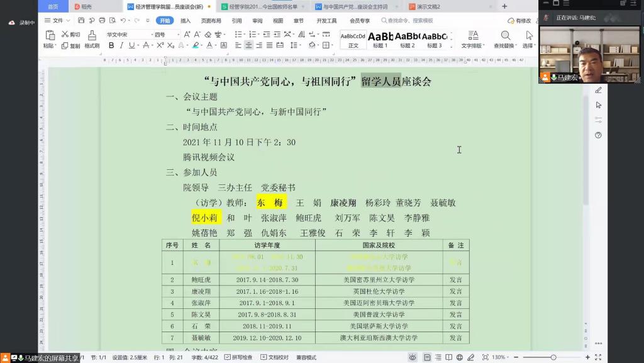
Task: Switch to the 插入 ribbon tab
Action: tap(186, 21)
